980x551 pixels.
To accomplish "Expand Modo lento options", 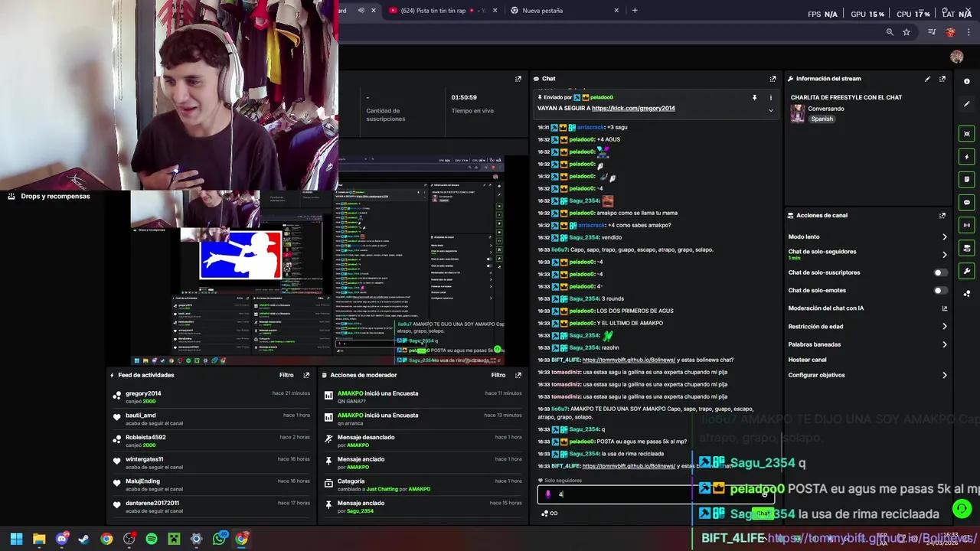I will [944, 237].
